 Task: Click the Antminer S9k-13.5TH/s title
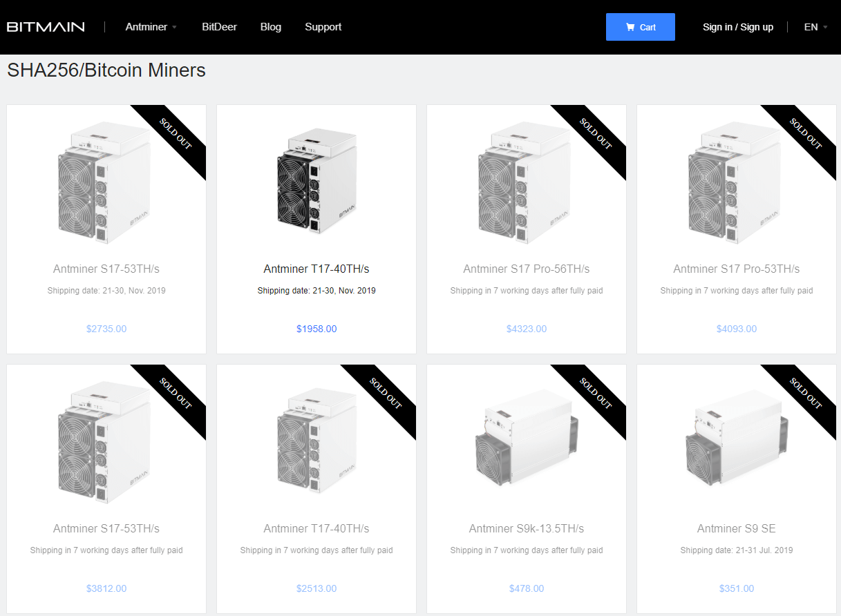click(x=527, y=528)
